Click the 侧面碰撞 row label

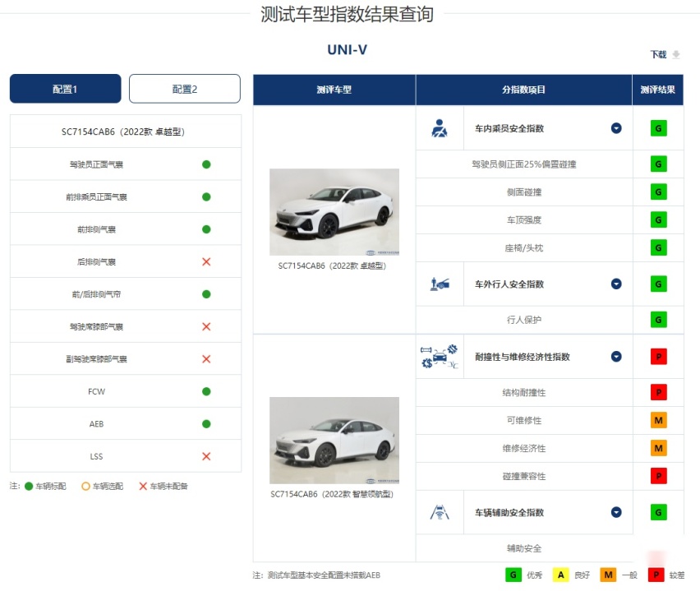click(x=524, y=192)
